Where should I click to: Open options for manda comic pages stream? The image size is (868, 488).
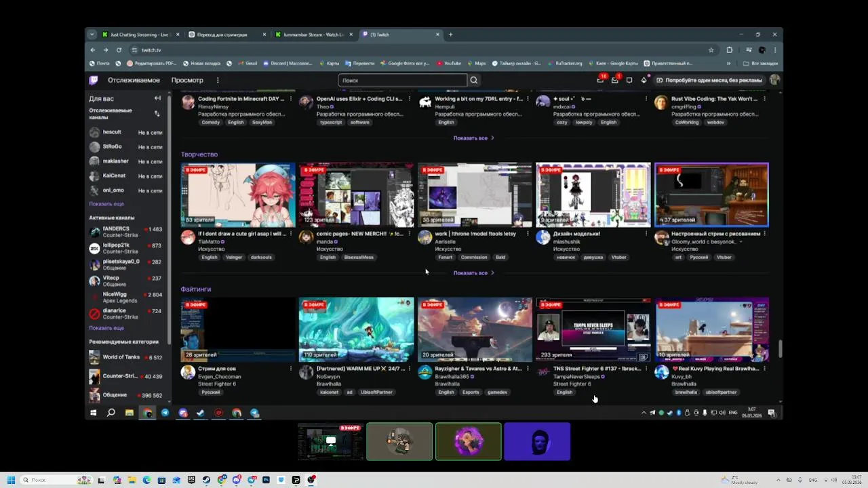[410, 234]
